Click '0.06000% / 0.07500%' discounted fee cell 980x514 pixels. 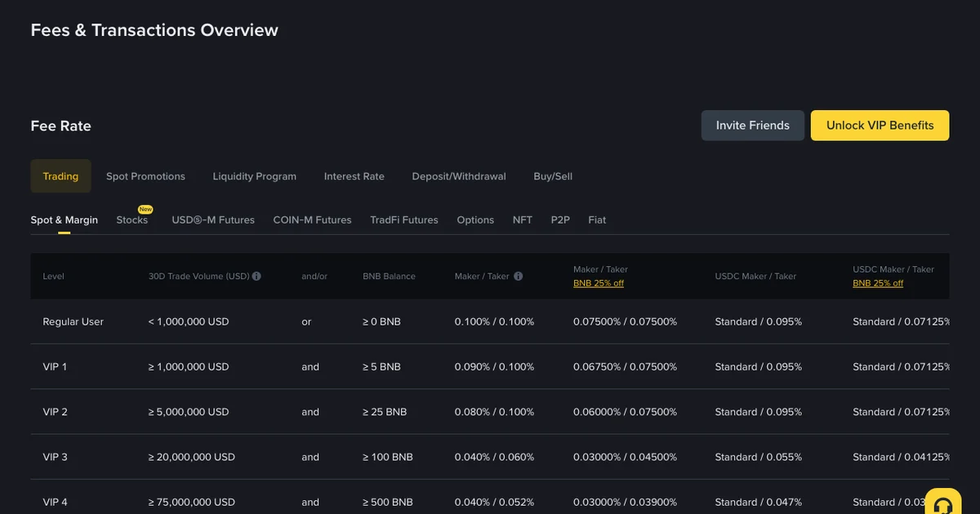click(x=625, y=412)
